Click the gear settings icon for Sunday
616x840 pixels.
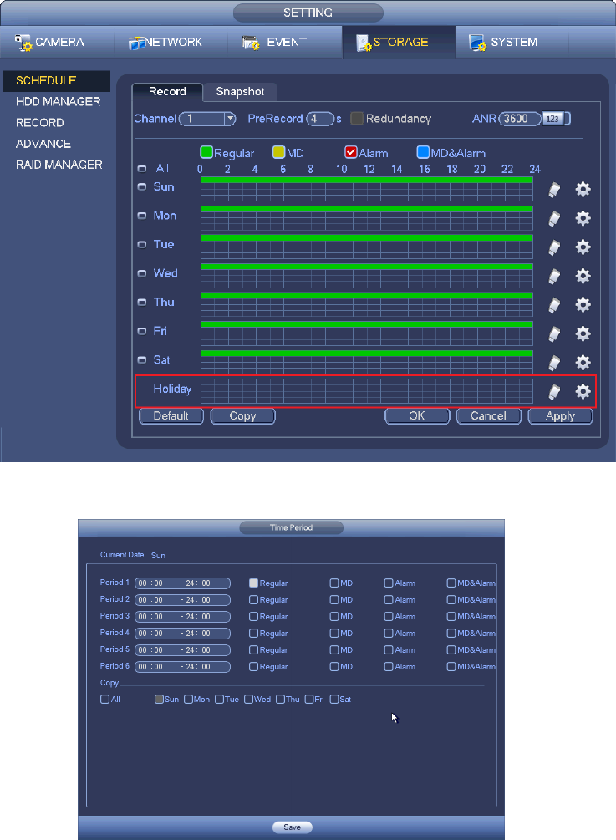[x=583, y=190]
